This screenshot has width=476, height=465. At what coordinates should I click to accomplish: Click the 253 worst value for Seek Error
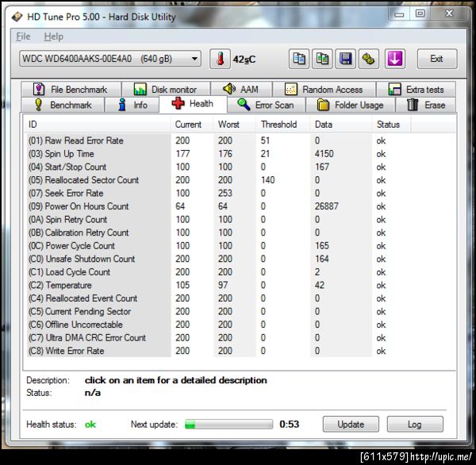(x=225, y=193)
